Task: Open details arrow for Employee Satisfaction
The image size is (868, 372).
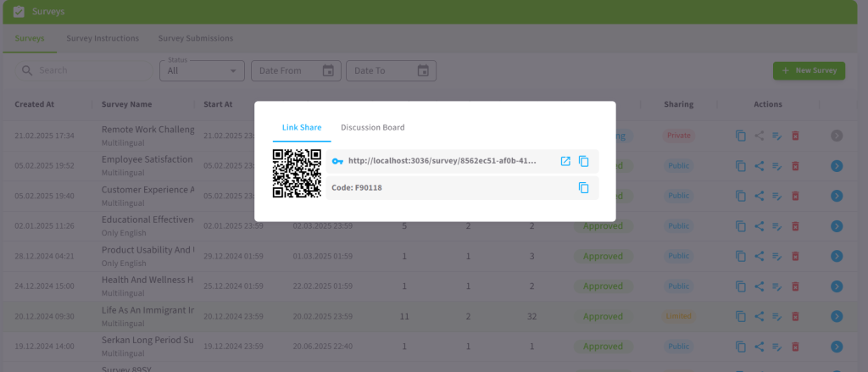Action: coord(837,165)
